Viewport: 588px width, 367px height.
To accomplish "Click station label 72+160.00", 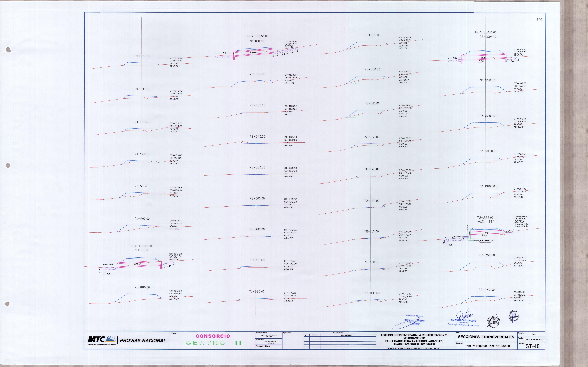I will coord(372,137).
